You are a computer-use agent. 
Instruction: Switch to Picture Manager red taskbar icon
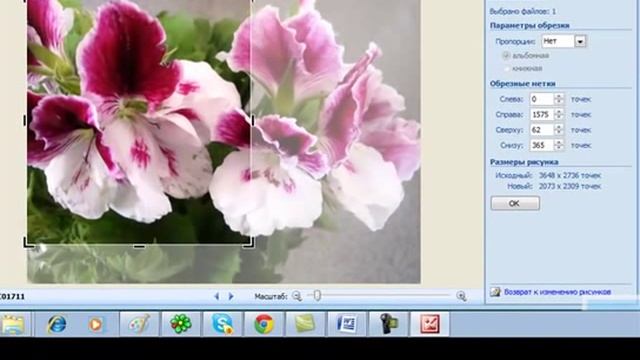(430, 324)
